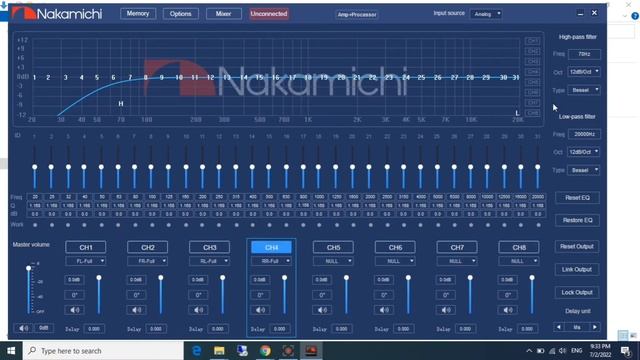The height and width of the screenshot is (360, 640).
Task: Click the Restore EQ button
Action: tap(577, 220)
